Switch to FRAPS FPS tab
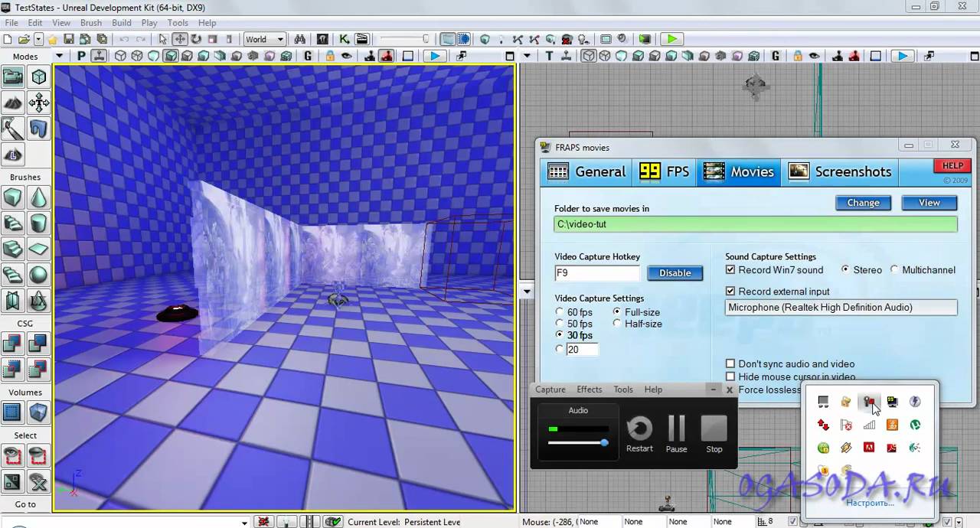Screen dimensions: 980x528 pos(665,172)
